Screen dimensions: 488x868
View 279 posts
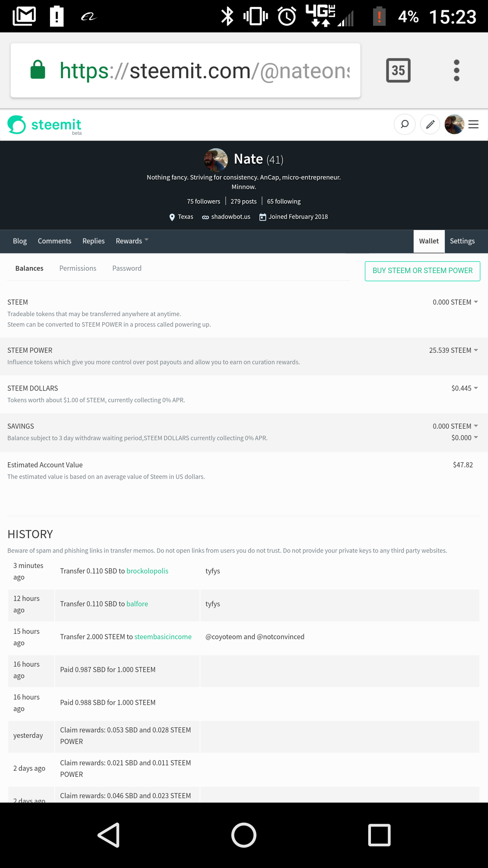pyautogui.click(x=244, y=201)
